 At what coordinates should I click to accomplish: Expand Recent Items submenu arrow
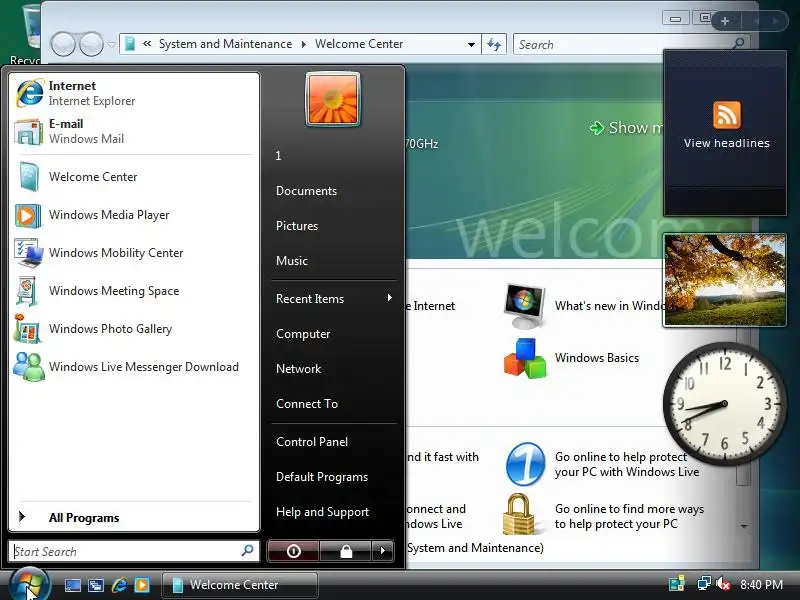pyautogui.click(x=389, y=298)
